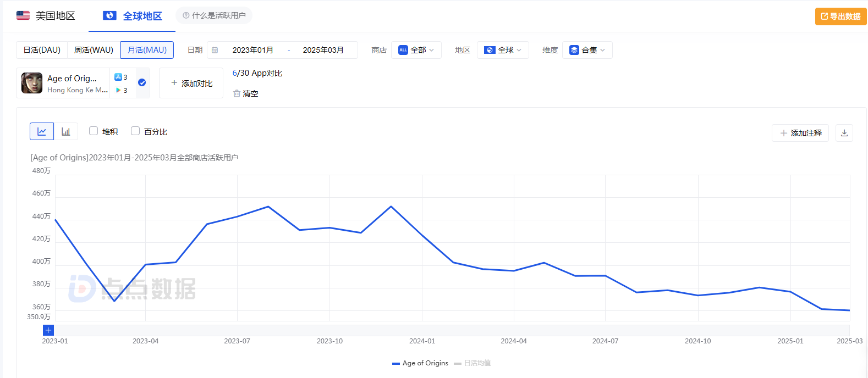
Task: Open the 地区 全球 region dropdown
Action: click(x=503, y=50)
